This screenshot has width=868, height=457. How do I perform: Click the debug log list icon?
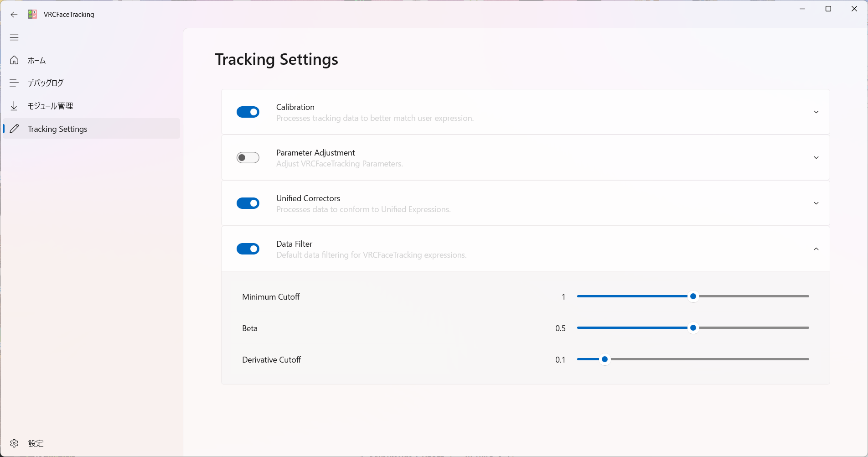(14, 83)
